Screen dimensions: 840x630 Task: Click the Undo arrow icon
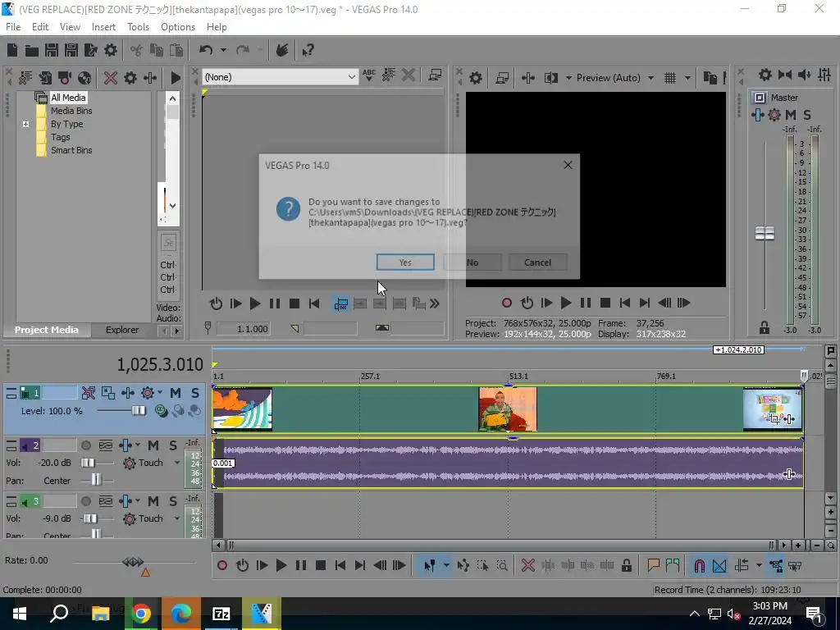(x=206, y=50)
